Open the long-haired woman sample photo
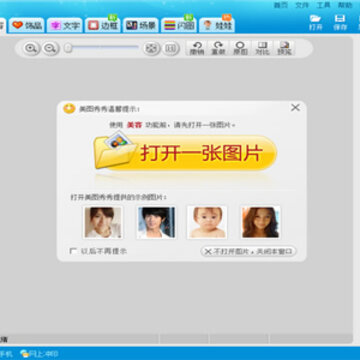Screen dimensions: 360x360 260,222
